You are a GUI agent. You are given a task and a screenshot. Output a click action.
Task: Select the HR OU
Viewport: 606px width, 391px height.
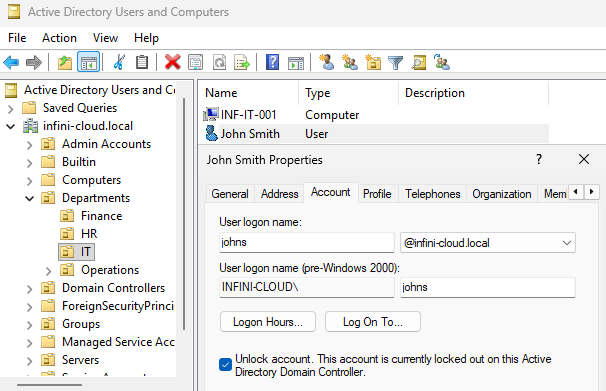tap(79, 234)
